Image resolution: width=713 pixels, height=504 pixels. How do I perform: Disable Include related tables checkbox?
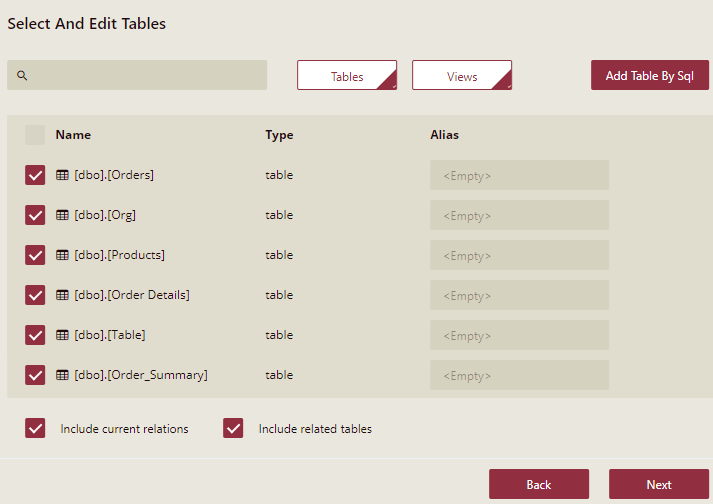tap(233, 428)
